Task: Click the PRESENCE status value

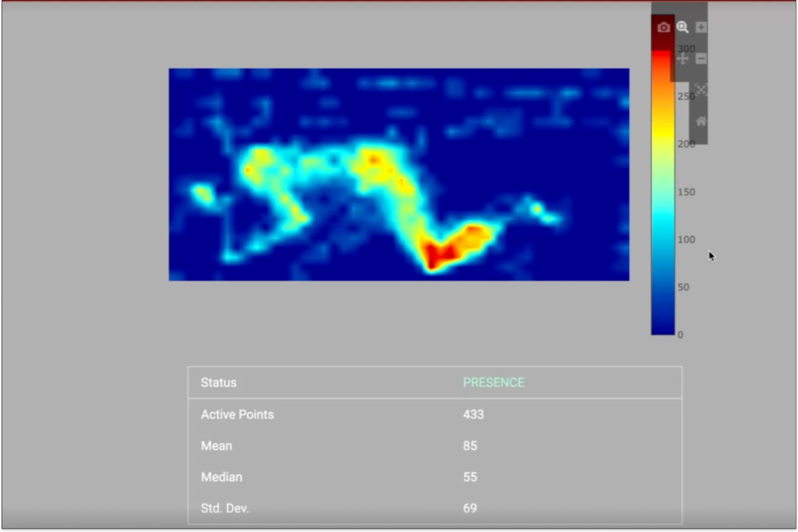Action: pyautogui.click(x=493, y=382)
